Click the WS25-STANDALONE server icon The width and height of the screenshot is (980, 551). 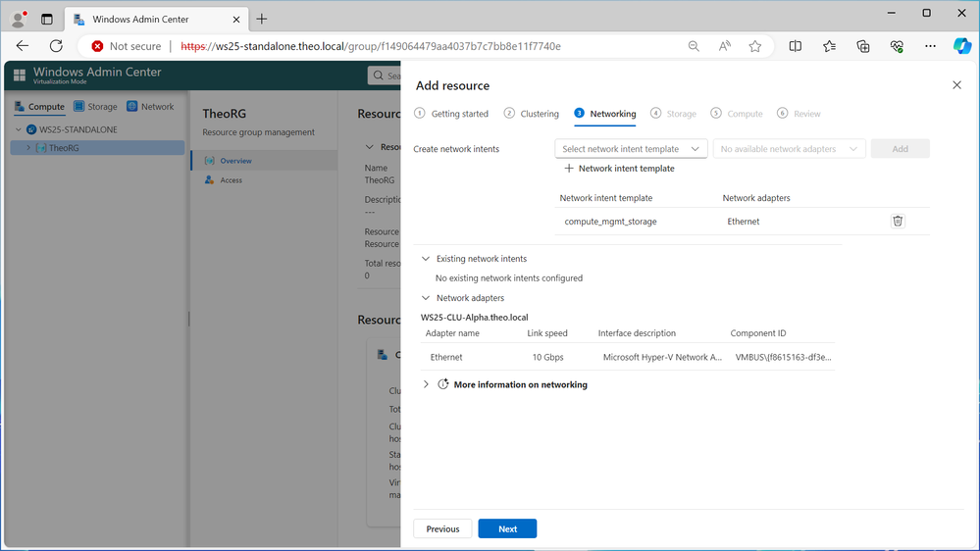click(31, 129)
